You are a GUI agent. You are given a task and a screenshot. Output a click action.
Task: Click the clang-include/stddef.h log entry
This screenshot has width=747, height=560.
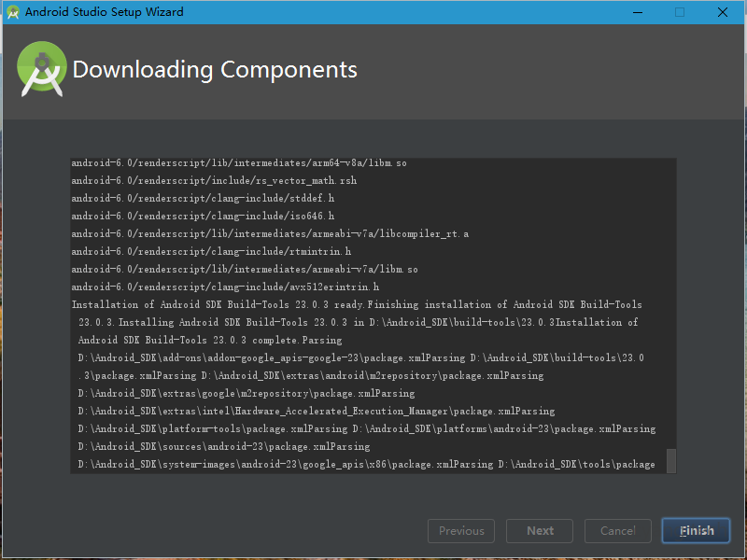(203, 199)
